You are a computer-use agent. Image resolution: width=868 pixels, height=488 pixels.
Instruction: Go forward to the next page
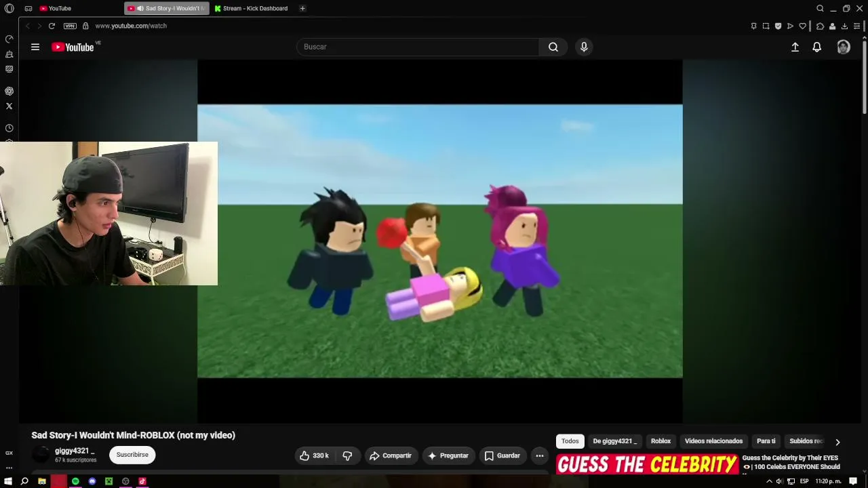pos(39,26)
